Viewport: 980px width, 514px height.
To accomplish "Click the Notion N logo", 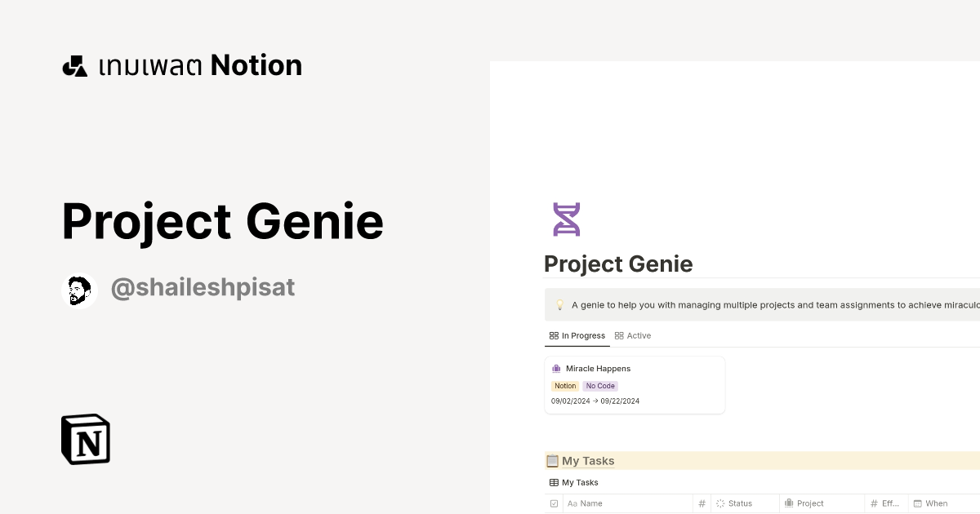I will pyautogui.click(x=85, y=439).
